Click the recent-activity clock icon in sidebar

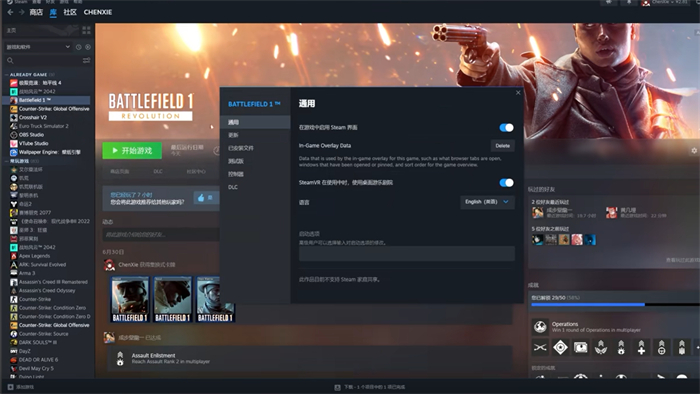(x=79, y=47)
